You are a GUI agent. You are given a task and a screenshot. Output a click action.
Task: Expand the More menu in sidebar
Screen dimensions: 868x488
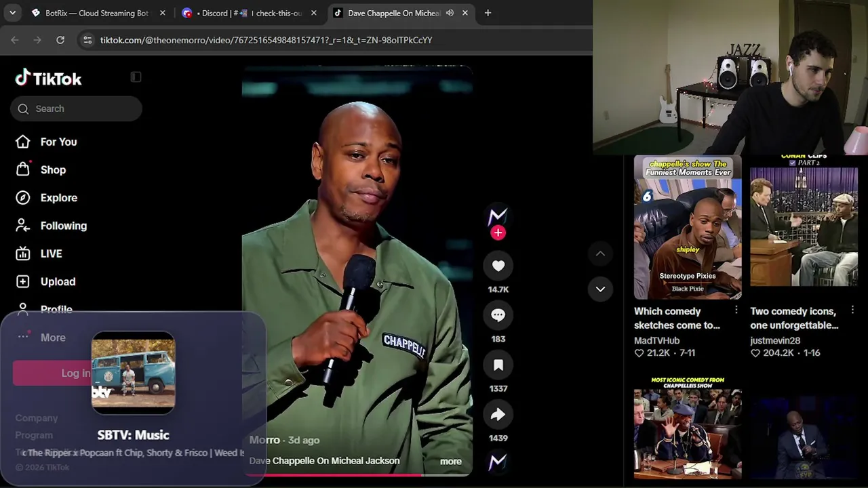[x=53, y=338]
